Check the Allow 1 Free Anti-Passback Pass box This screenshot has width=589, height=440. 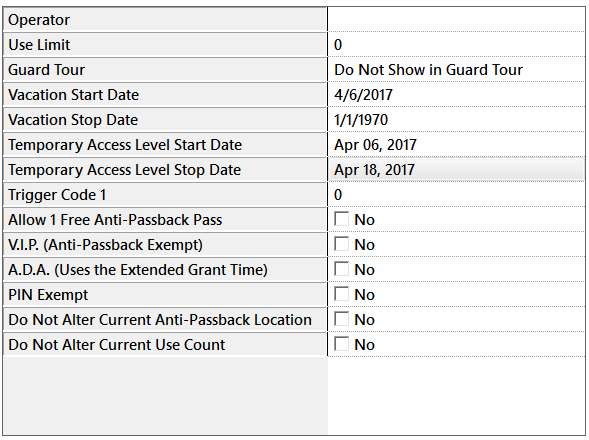click(341, 219)
